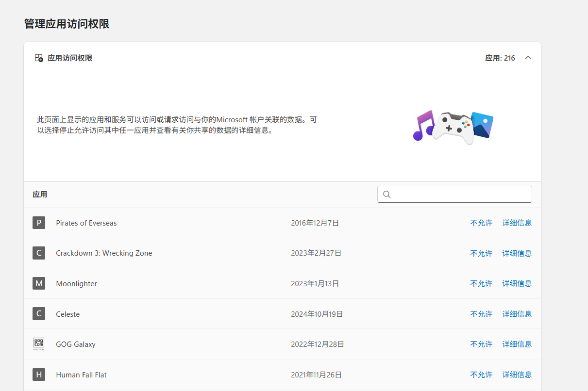Click the Moonlighter "M" icon
Image resolution: width=588 pixels, height=391 pixels.
pos(39,283)
